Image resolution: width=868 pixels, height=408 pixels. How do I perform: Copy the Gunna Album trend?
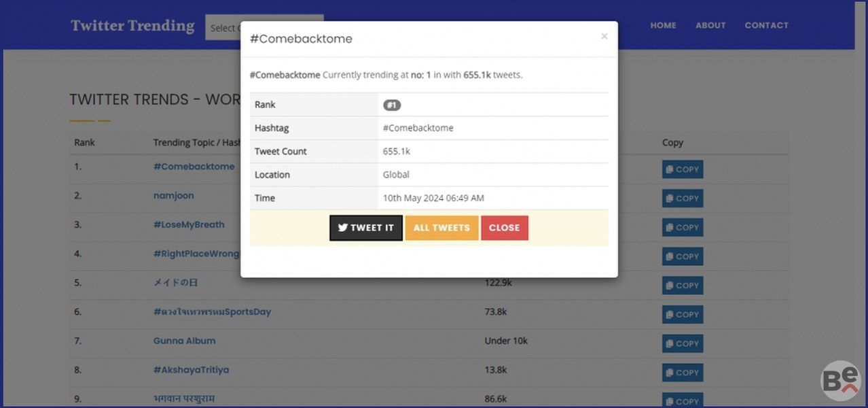(682, 343)
